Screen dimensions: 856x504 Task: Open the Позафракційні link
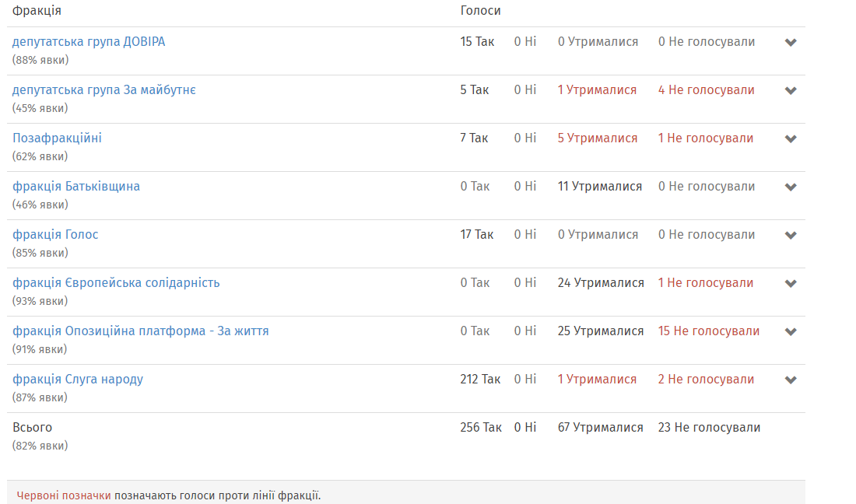(x=57, y=138)
